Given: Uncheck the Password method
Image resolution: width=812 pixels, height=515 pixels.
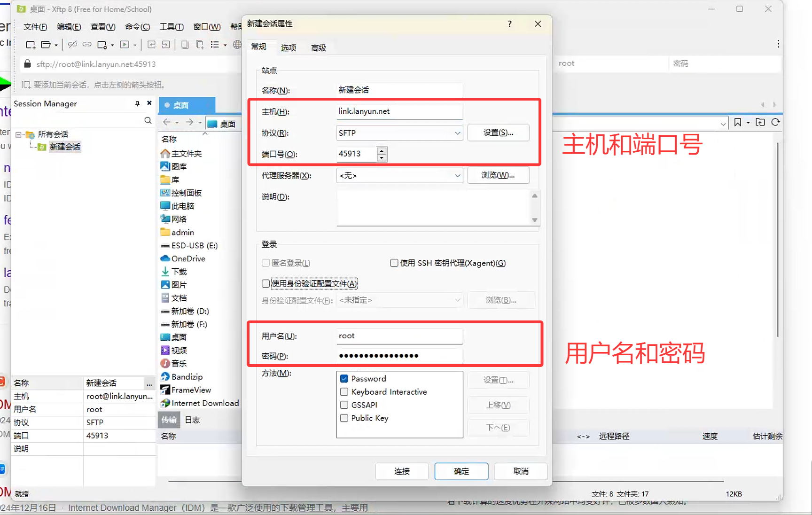Looking at the screenshot, I should tap(344, 379).
